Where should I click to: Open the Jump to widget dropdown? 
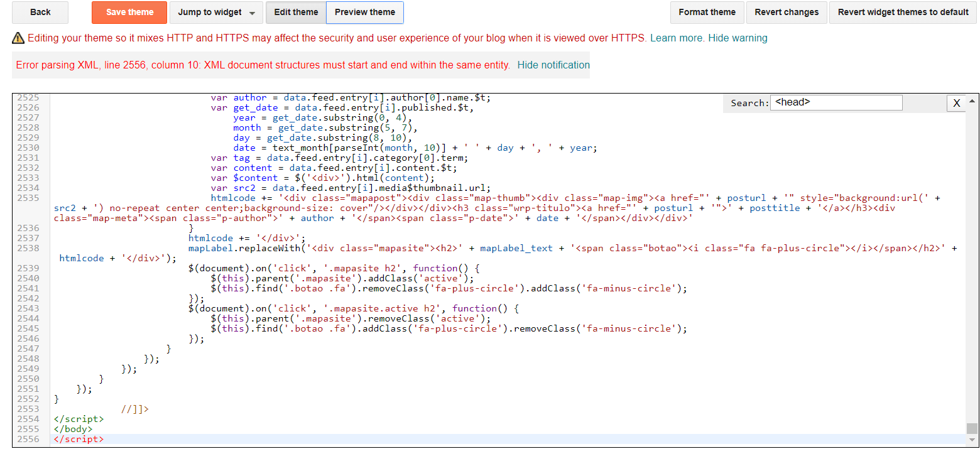pos(216,12)
